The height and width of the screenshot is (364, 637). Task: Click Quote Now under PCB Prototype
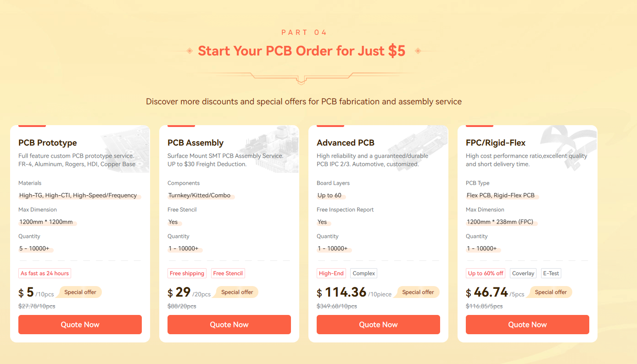click(x=80, y=325)
